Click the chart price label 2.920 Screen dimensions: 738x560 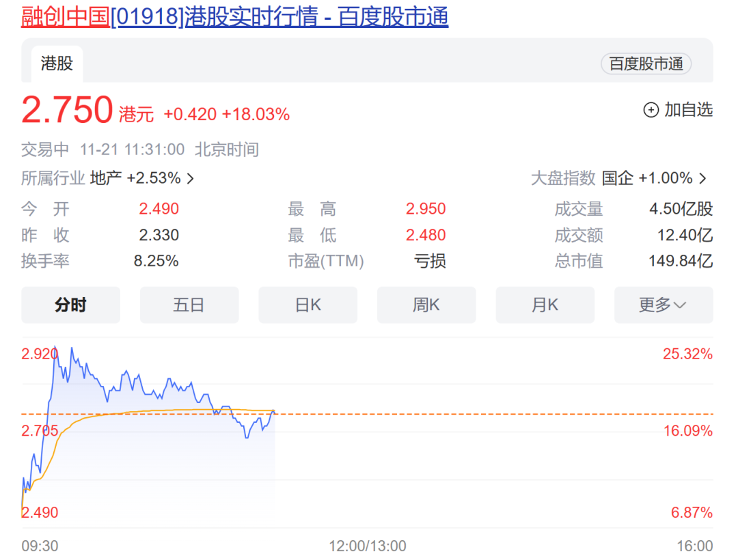[x=40, y=354]
